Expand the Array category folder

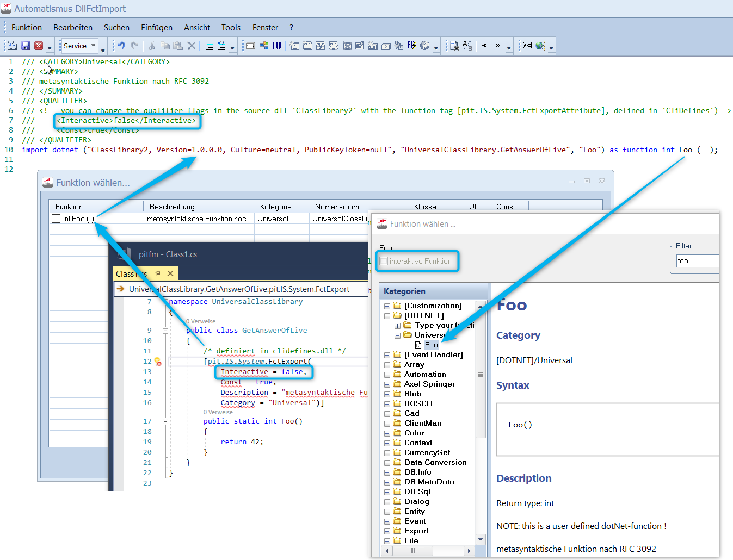(387, 365)
